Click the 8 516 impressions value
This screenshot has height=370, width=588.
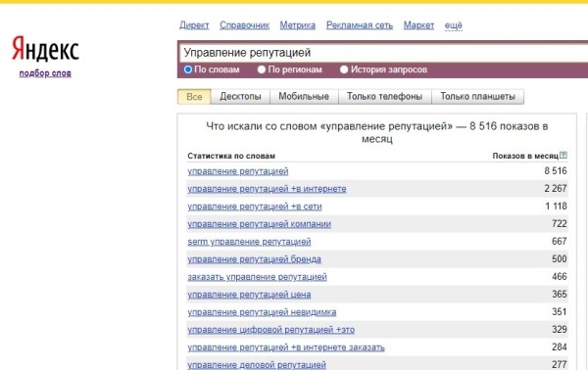click(x=556, y=171)
